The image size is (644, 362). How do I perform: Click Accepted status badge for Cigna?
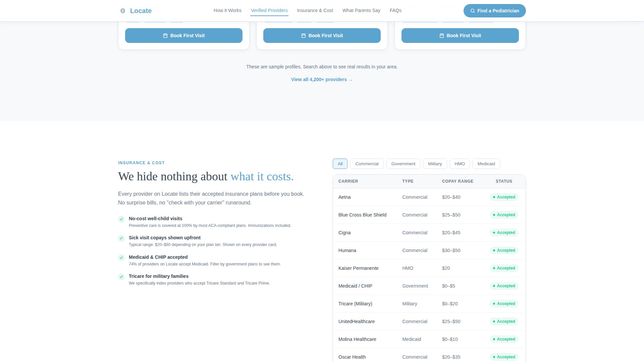(504, 233)
